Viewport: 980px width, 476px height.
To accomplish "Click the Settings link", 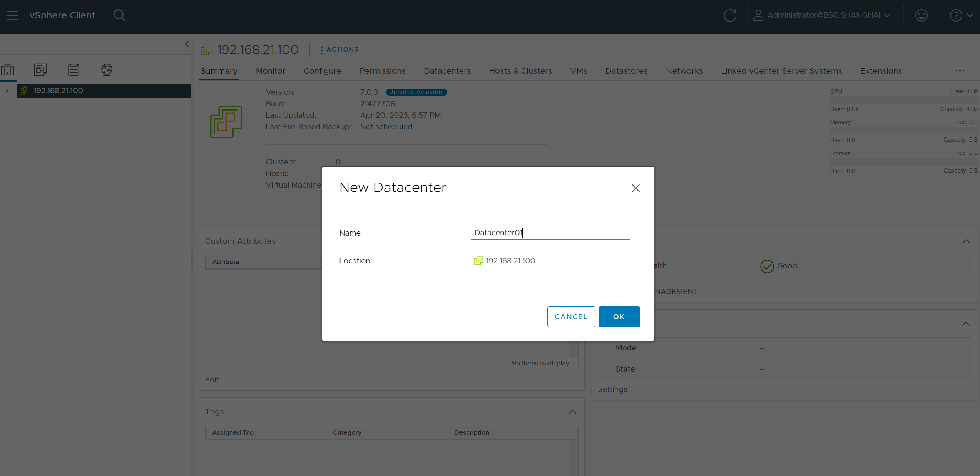I will [612, 389].
